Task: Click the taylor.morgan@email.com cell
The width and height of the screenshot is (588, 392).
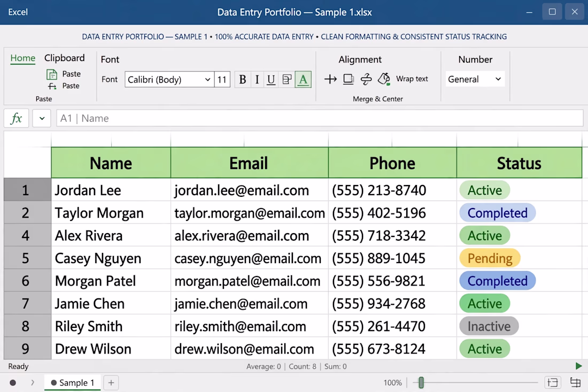Action: 250,213
